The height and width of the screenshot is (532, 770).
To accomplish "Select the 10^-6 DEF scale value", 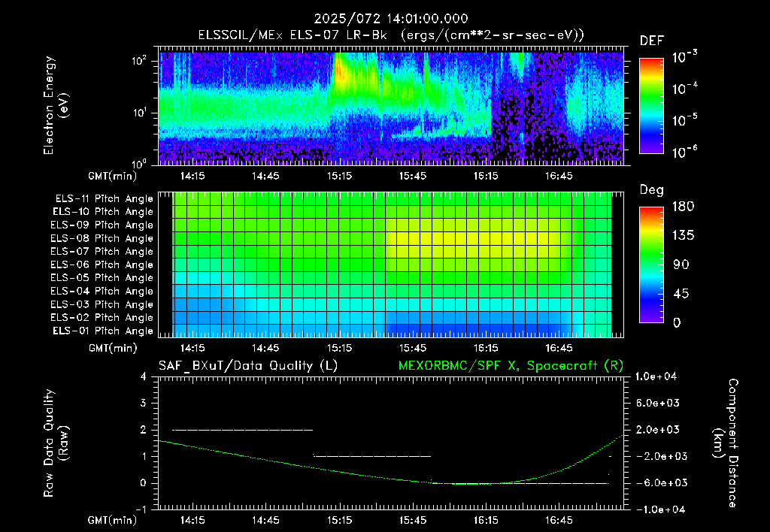I will coord(684,151).
